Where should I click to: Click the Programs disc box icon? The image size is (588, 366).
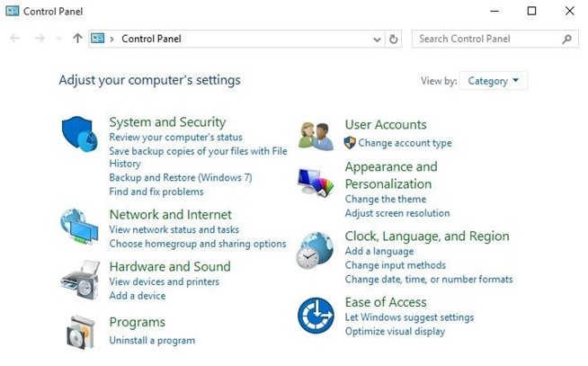click(x=78, y=333)
